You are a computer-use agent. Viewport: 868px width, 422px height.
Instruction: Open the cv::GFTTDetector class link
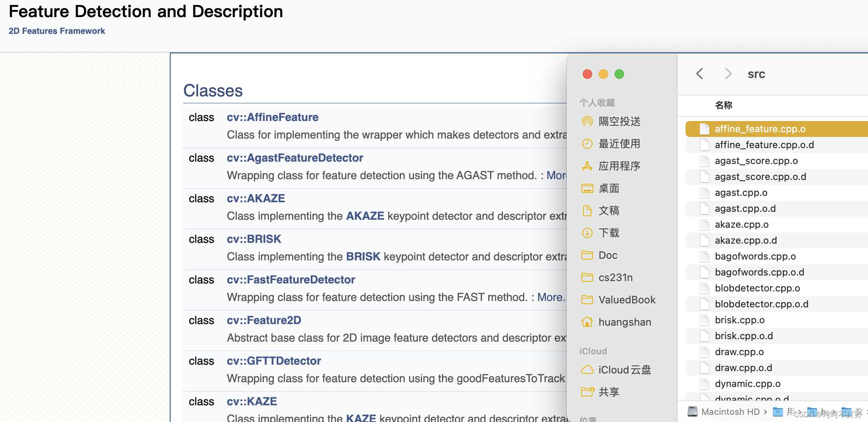pyautogui.click(x=274, y=361)
